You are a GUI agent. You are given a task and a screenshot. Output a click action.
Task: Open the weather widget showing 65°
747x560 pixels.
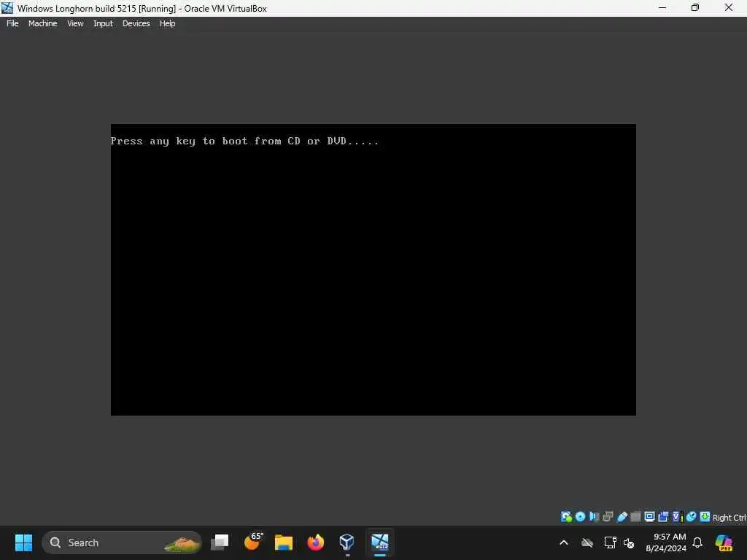[252, 542]
